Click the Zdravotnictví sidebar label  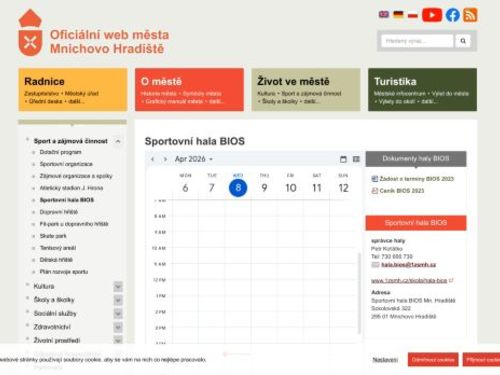point(52,327)
